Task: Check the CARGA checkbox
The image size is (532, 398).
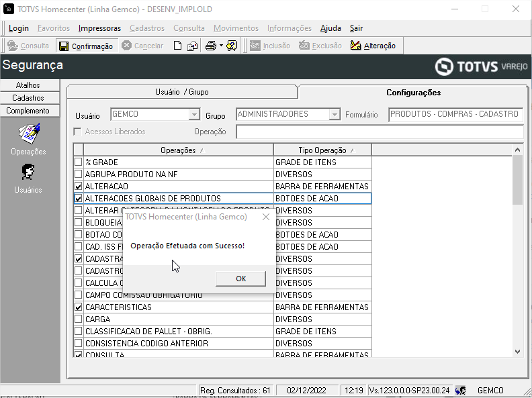Action: (x=79, y=319)
